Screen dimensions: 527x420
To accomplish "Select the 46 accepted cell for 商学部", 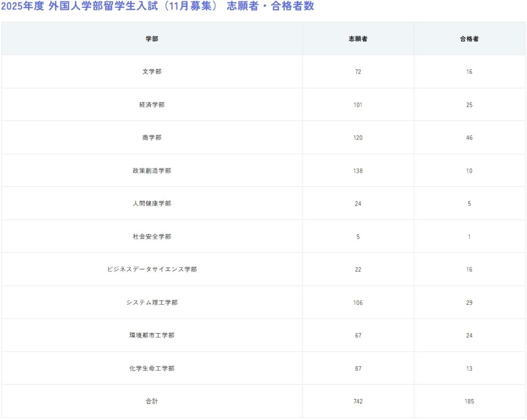I will point(469,138).
